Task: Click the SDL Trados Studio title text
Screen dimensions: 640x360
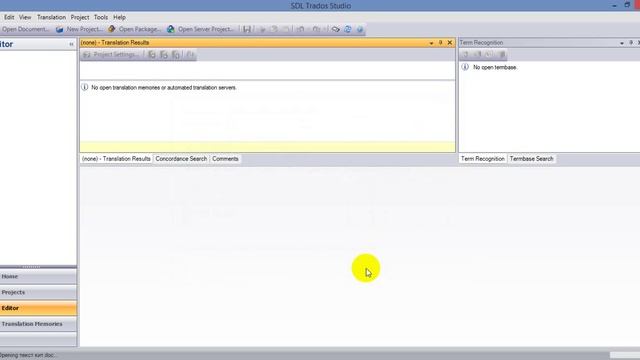Action: 321,6
